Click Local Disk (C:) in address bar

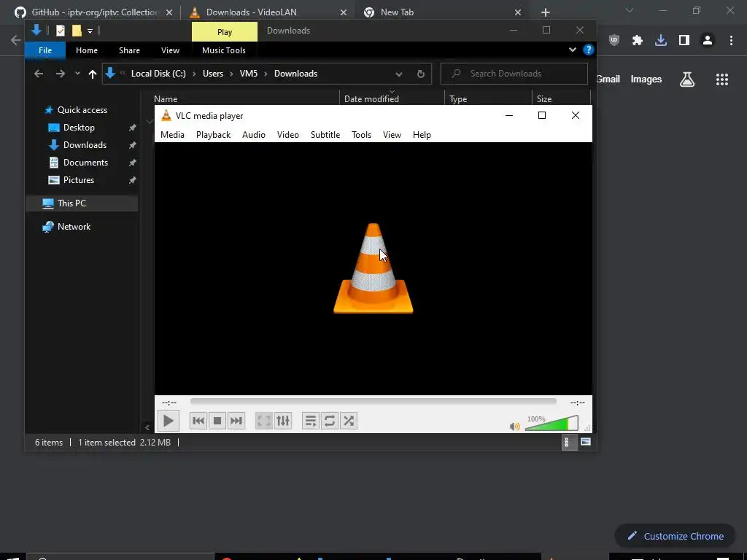[158, 74]
